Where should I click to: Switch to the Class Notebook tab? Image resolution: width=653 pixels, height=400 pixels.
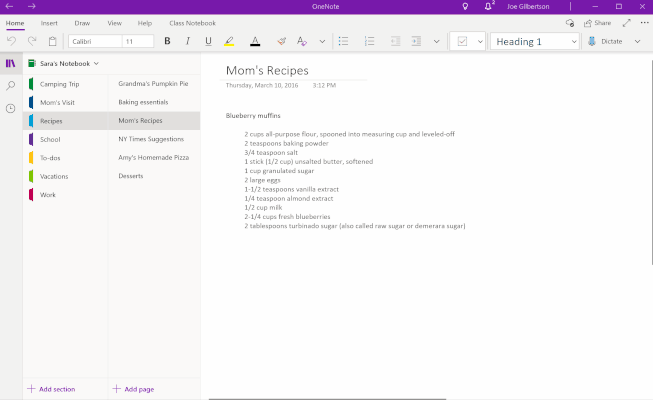[x=192, y=23]
